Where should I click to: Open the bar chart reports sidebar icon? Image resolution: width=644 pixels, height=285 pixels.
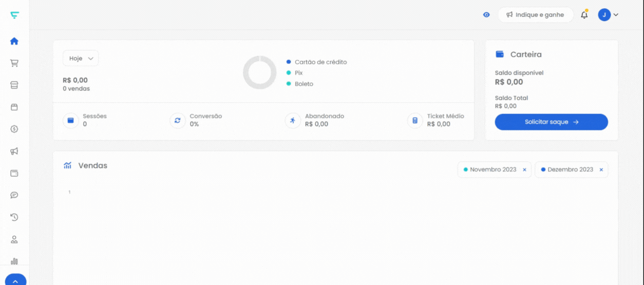(14, 261)
